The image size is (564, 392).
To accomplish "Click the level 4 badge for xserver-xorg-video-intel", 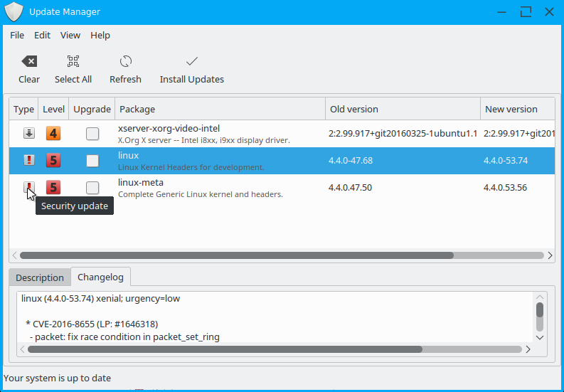I will pyautogui.click(x=53, y=133).
